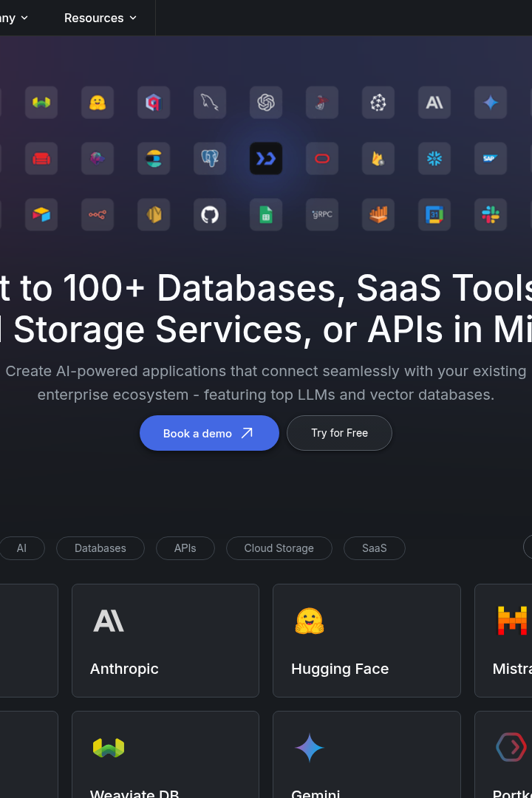
Task: Open the Weaviate DB integration card
Action: click(166, 754)
